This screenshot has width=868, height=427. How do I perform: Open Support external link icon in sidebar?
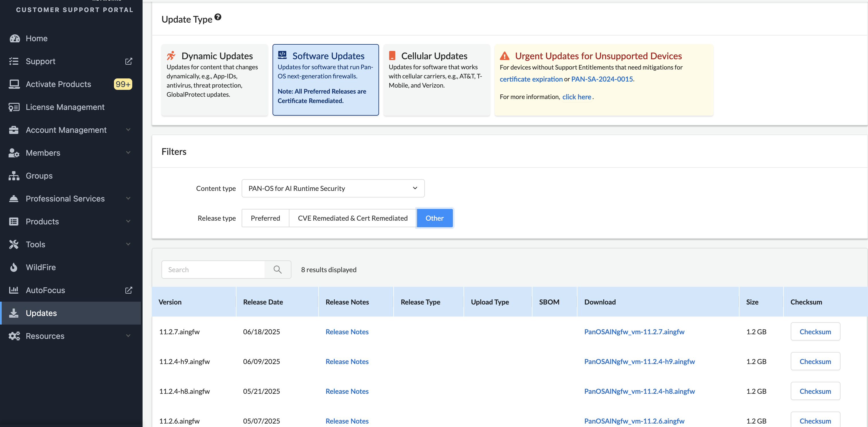tap(129, 61)
